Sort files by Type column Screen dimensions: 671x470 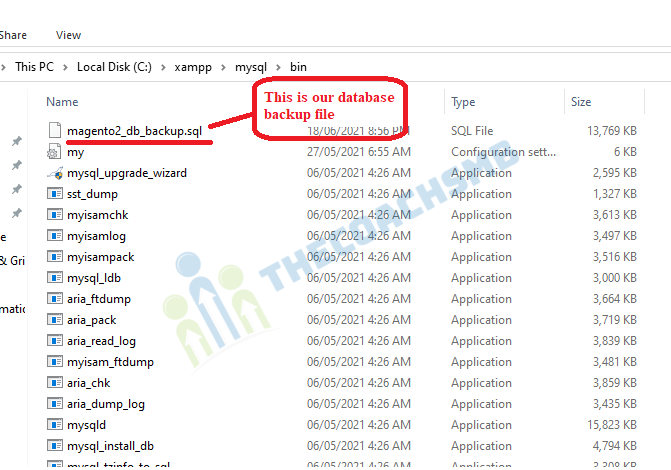click(x=463, y=102)
